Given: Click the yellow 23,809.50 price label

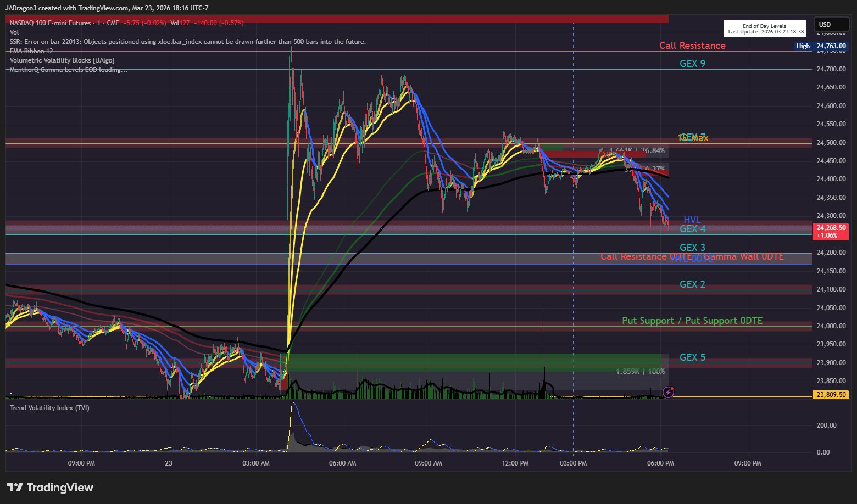Looking at the screenshot, I should [x=831, y=395].
